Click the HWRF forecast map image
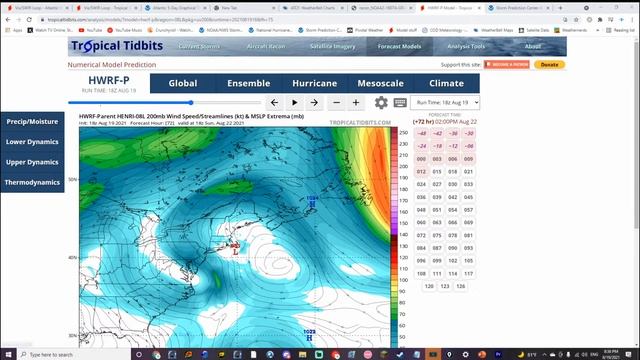 235,237
